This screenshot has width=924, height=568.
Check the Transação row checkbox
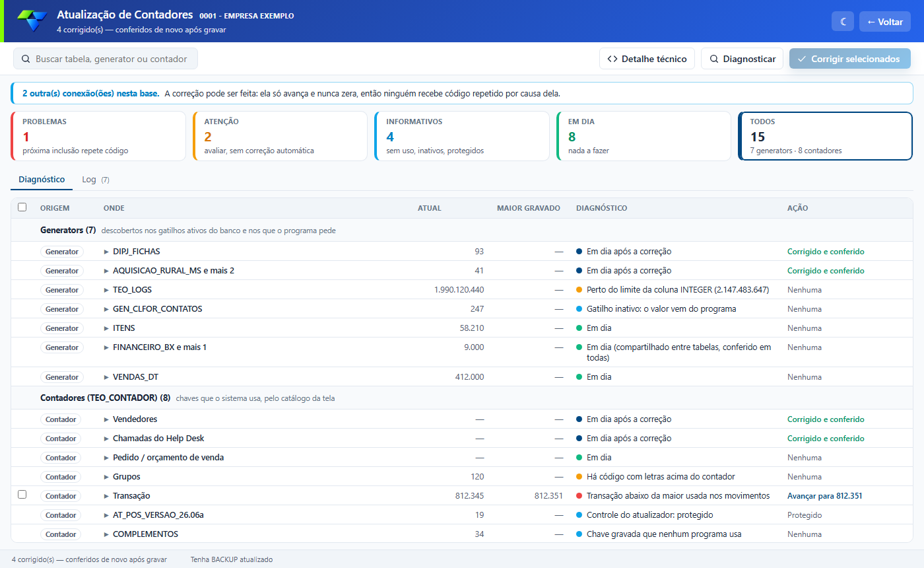[22, 494]
